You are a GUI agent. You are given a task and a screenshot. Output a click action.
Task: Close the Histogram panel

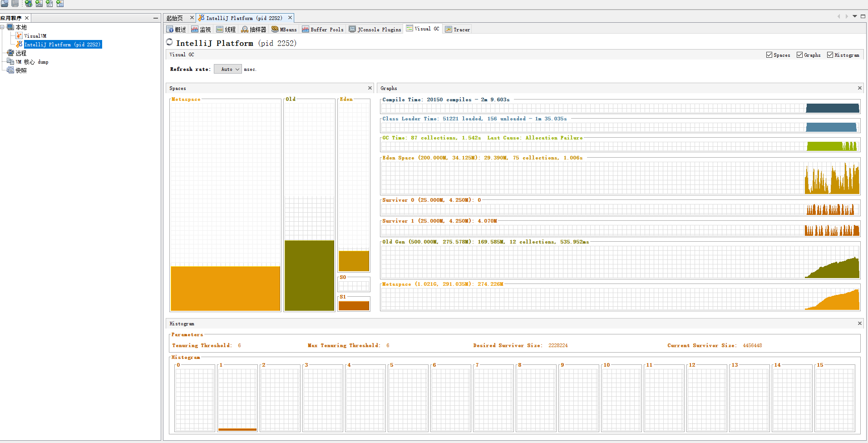(x=860, y=324)
